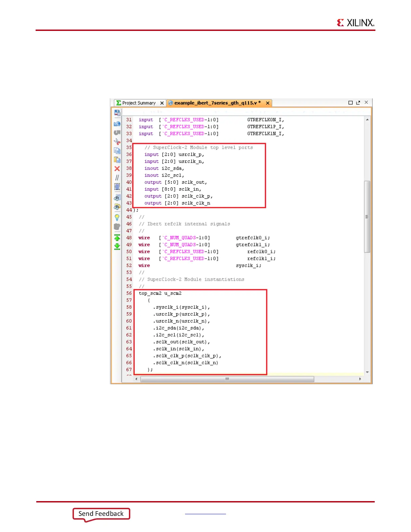The width and height of the screenshot is (411, 532).
Task: Place cursor on GTREFCLK0N_I port name
Action: tap(266, 120)
